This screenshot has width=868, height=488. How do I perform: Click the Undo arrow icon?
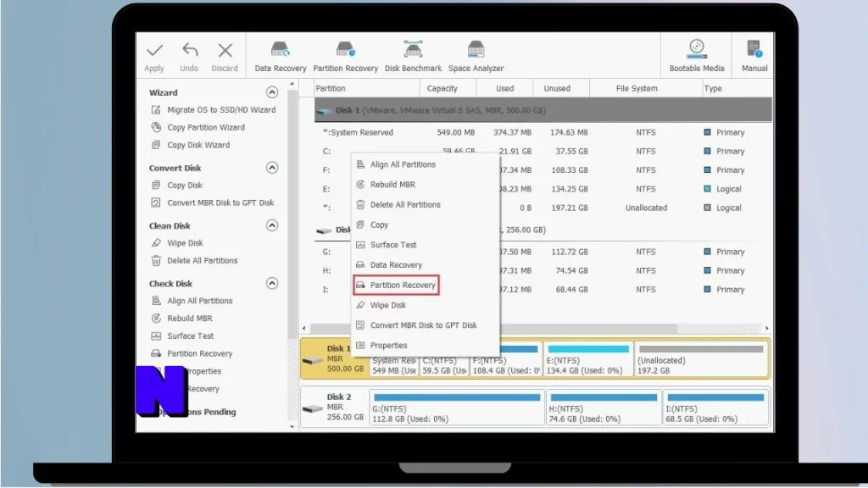click(190, 50)
